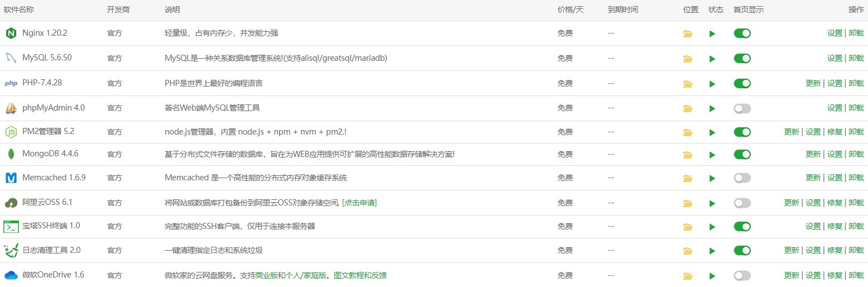The image size is (868, 287).
Task: Toggle homepage display for Nginx 1.20.2
Action: [x=742, y=34]
